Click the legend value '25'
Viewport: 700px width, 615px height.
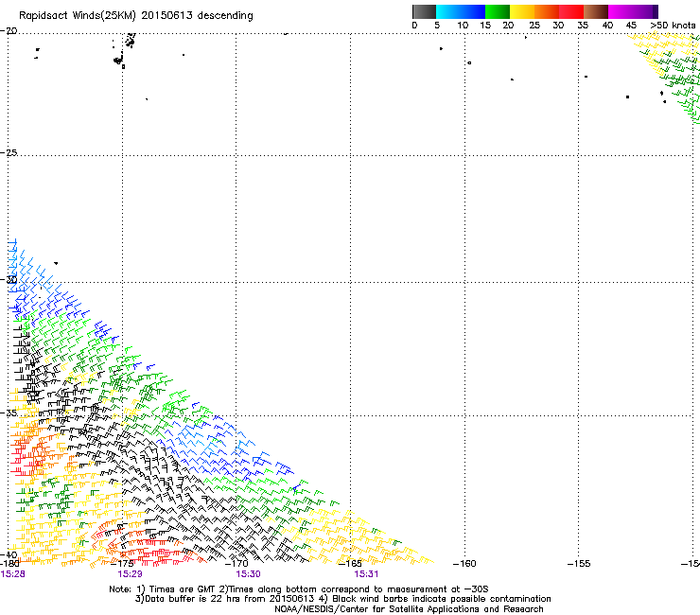pyautogui.click(x=534, y=25)
